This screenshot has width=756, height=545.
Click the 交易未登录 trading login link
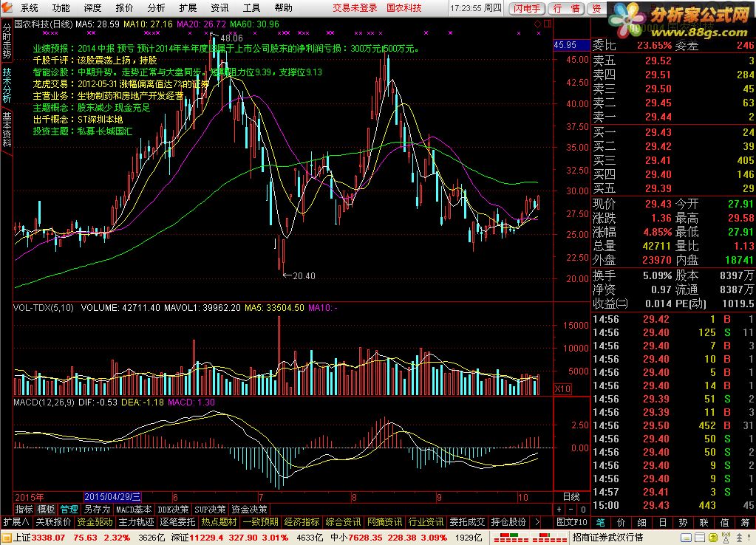355,7
